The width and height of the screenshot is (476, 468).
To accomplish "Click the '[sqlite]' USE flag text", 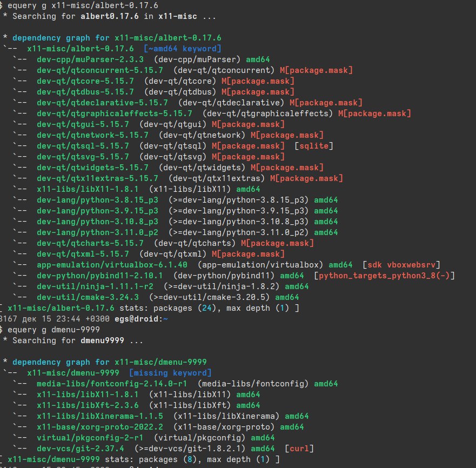I will 314,146.
